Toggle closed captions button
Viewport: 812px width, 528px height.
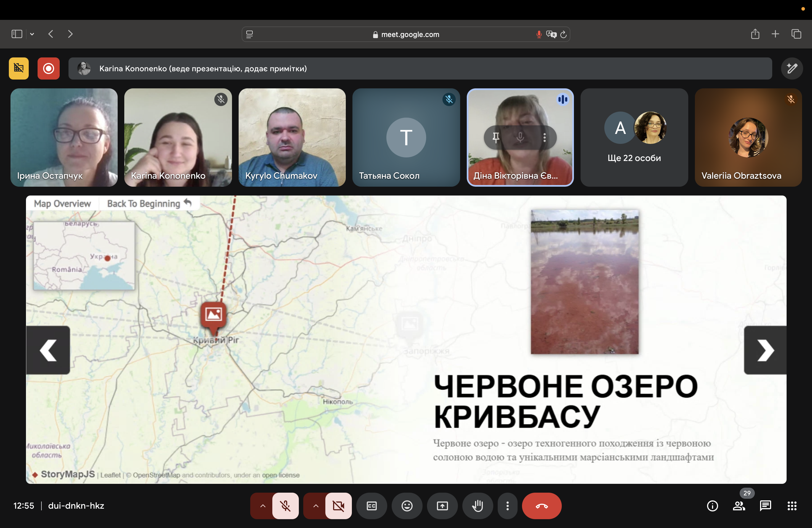click(371, 506)
